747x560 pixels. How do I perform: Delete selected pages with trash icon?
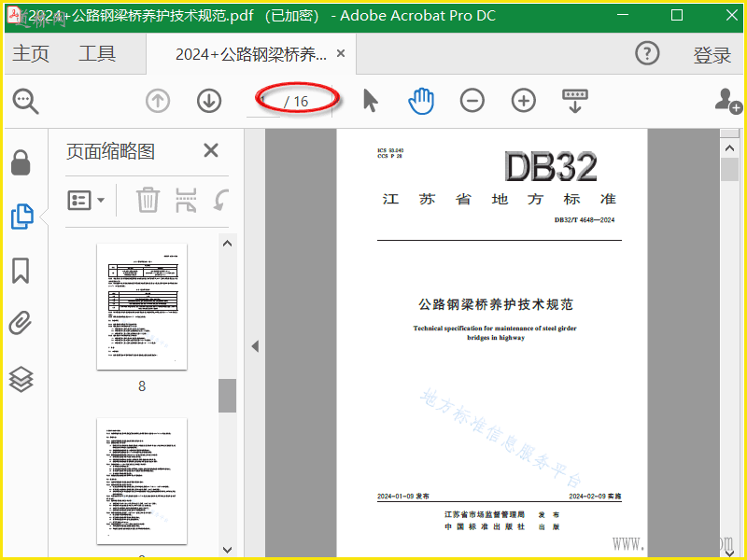(148, 200)
